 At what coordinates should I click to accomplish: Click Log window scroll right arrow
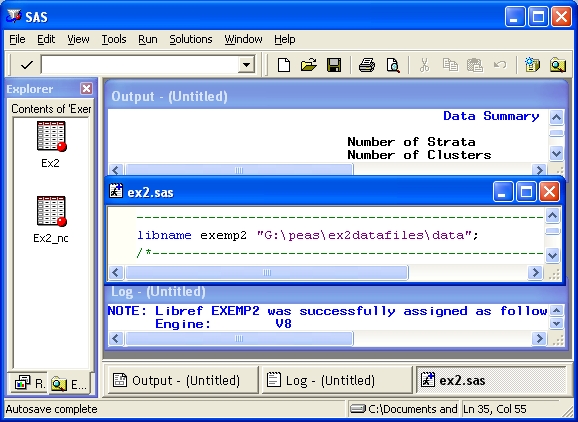click(539, 338)
